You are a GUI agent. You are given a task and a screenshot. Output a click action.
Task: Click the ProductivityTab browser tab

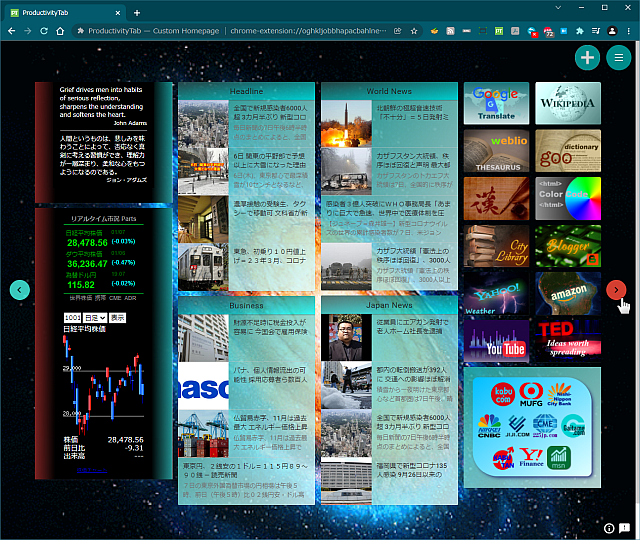click(x=65, y=13)
